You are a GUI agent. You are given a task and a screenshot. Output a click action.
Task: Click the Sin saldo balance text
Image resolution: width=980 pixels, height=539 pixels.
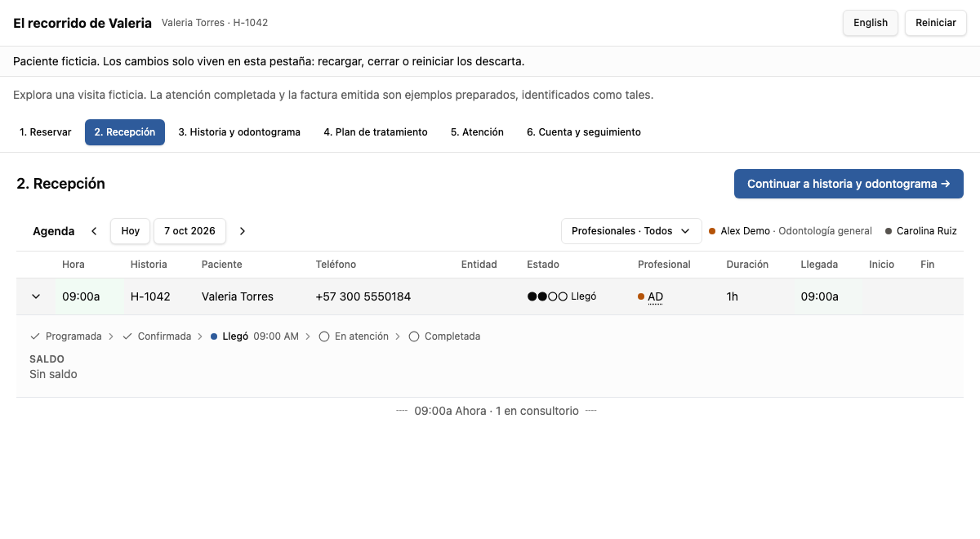click(x=53, y=374)
